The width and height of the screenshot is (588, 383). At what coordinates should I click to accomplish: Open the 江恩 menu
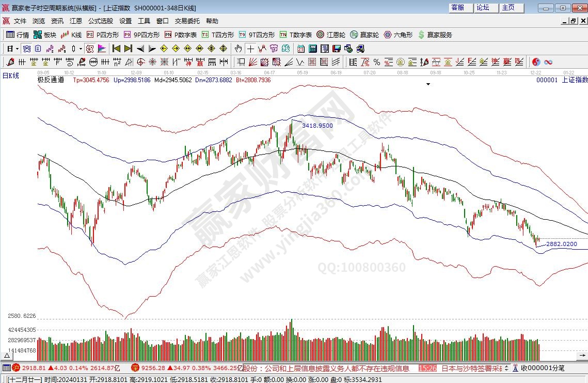point(75,21)
